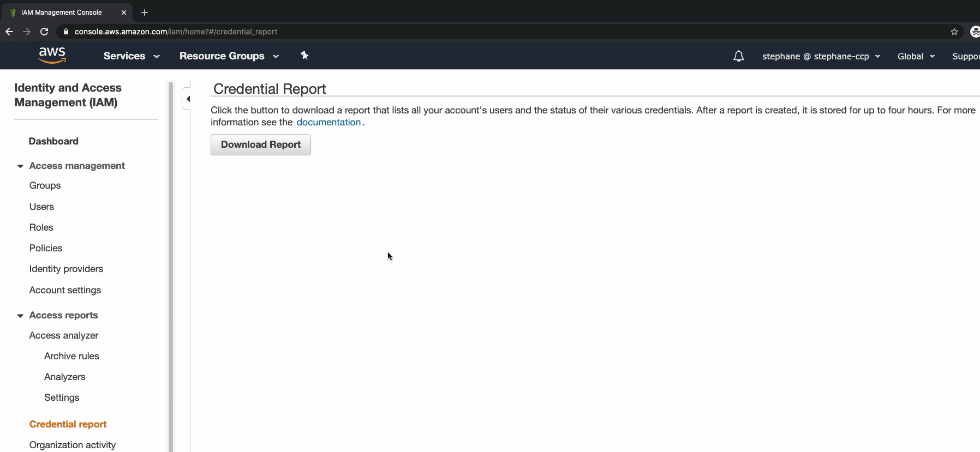Screen dimensions: 980x452
Task: Open Analyzers under Access analyzer
Action: 64,377
